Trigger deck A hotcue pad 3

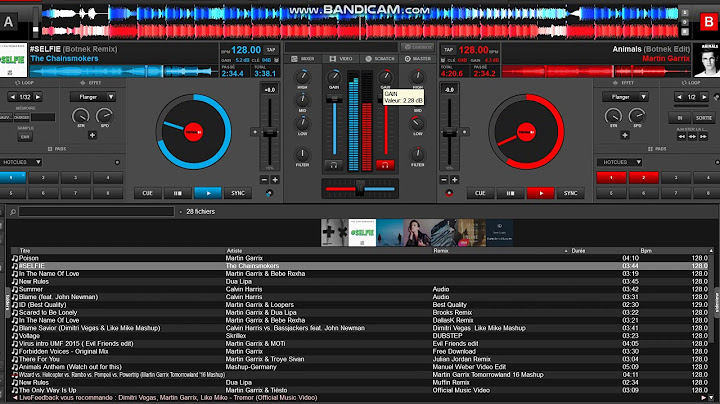click(76, 178)
